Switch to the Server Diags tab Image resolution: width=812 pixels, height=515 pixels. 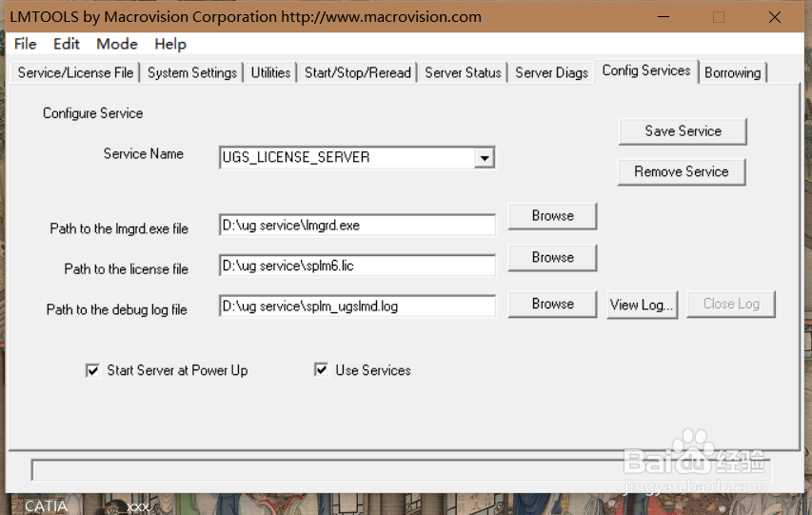pos(551,72)
